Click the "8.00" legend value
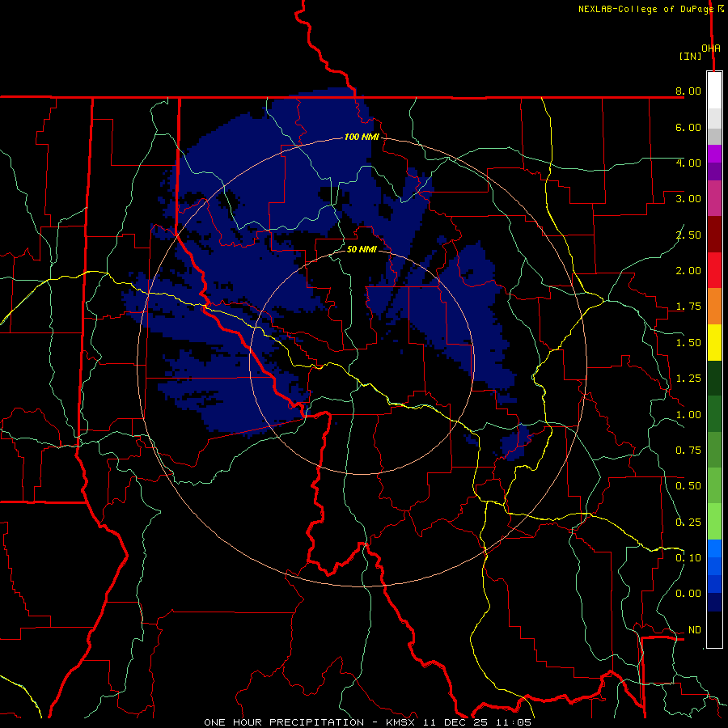728x728 pixels. point(688,91)
